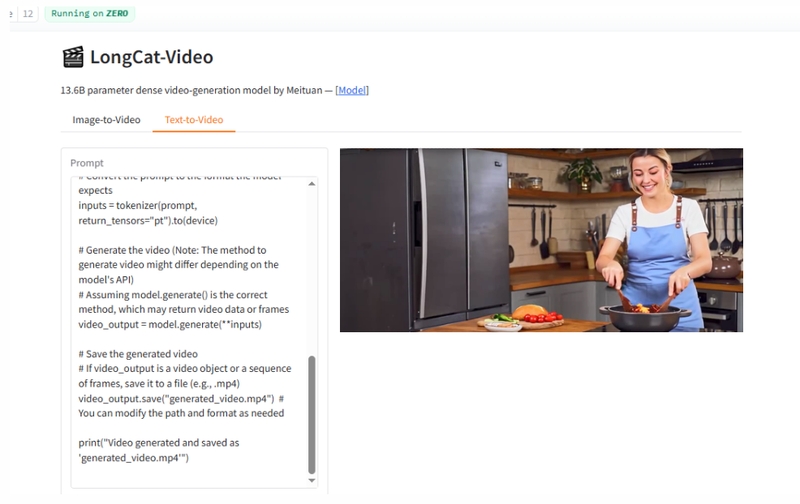The image size is (800, 504).
Task: Click the prompt scrollbar up arrow
Action: (x=312, y=184)
